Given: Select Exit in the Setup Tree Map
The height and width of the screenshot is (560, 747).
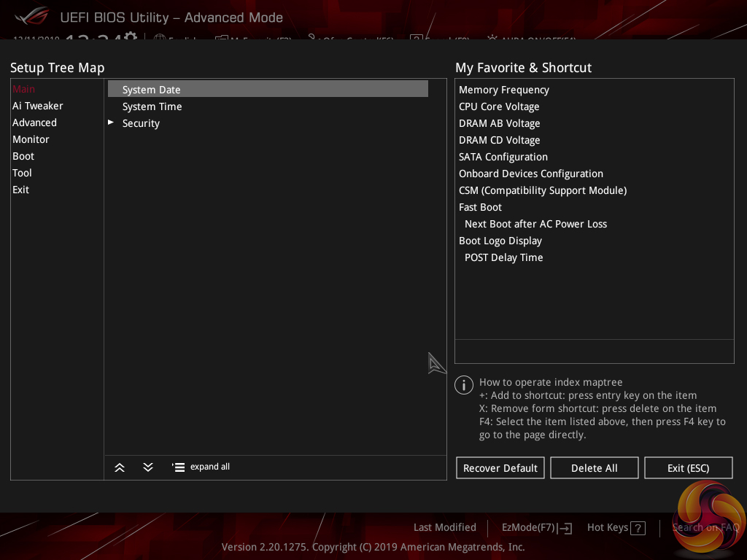Looking at the screenshot, I should (20, 190).
